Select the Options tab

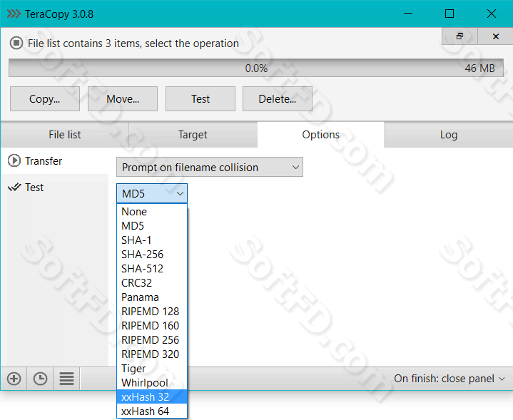point(321,135)
